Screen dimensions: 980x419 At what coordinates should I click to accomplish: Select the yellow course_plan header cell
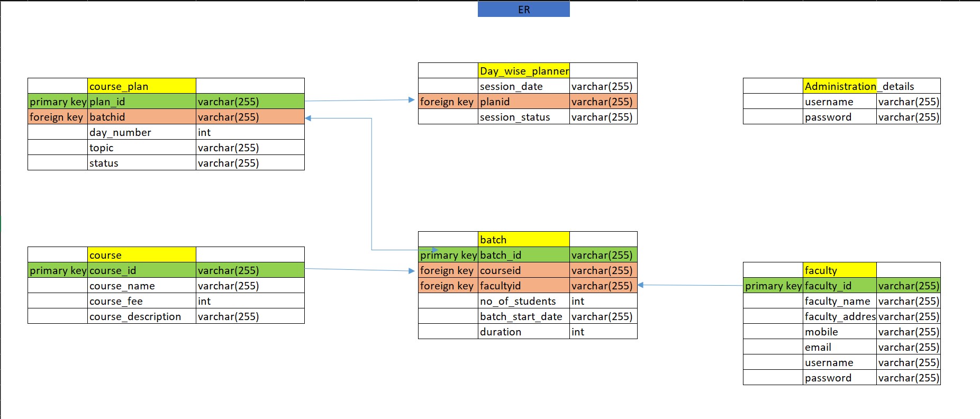(141, 86)
